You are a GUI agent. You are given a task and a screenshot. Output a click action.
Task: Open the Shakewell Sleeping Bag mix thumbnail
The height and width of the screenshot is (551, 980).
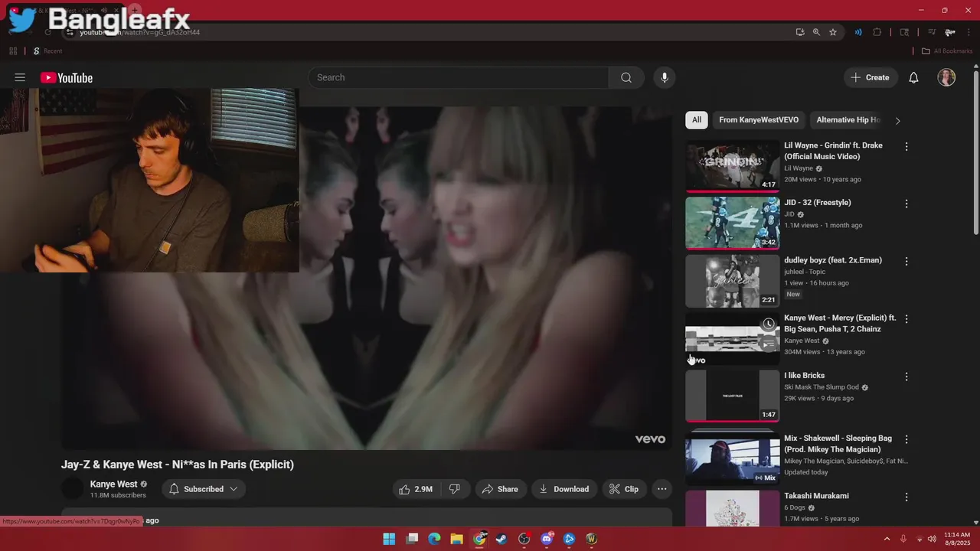(x=733, y=458)
